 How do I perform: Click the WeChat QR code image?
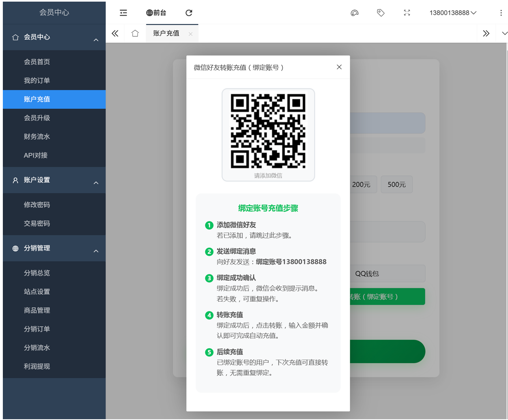pos(268,131)
